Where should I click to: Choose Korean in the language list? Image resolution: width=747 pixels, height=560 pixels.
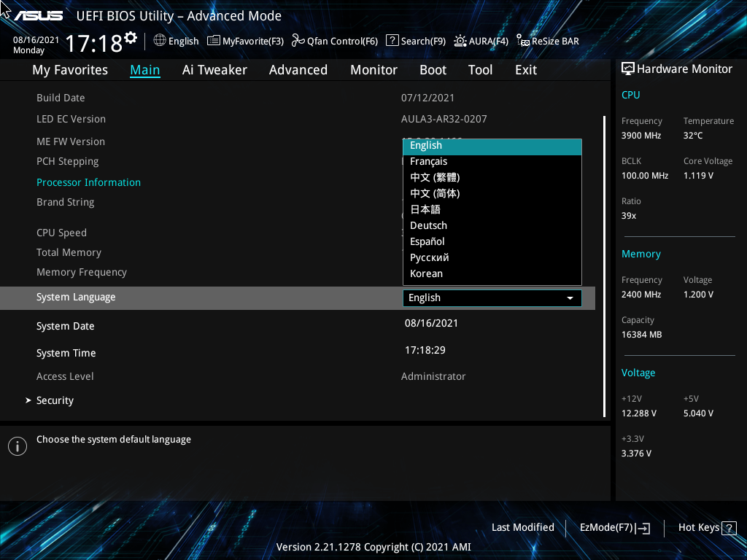coord(492,274)
